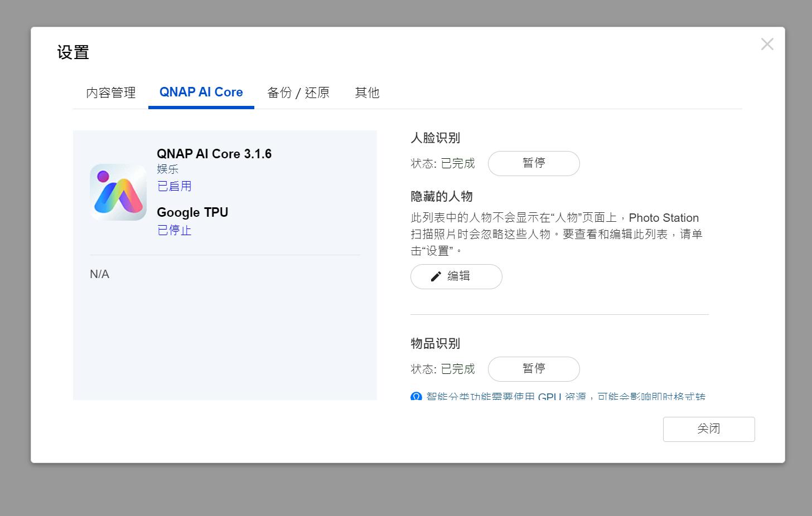The width and height of the screenshot is (812, 516).
Task: Click the QNAP AI Core app logo
Action: pos(118,192)
